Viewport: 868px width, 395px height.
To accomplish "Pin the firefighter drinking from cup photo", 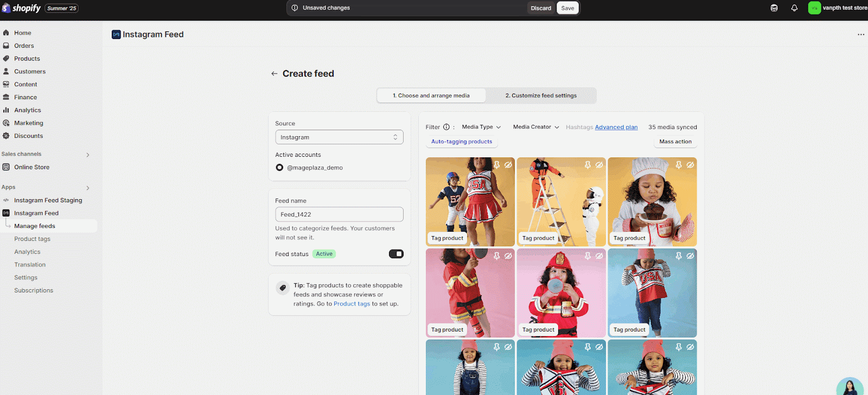I will [x=588, y=256].
